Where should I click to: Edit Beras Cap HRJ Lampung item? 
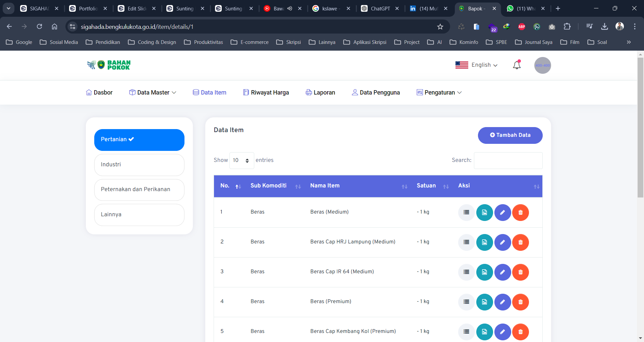pos(502,242)
